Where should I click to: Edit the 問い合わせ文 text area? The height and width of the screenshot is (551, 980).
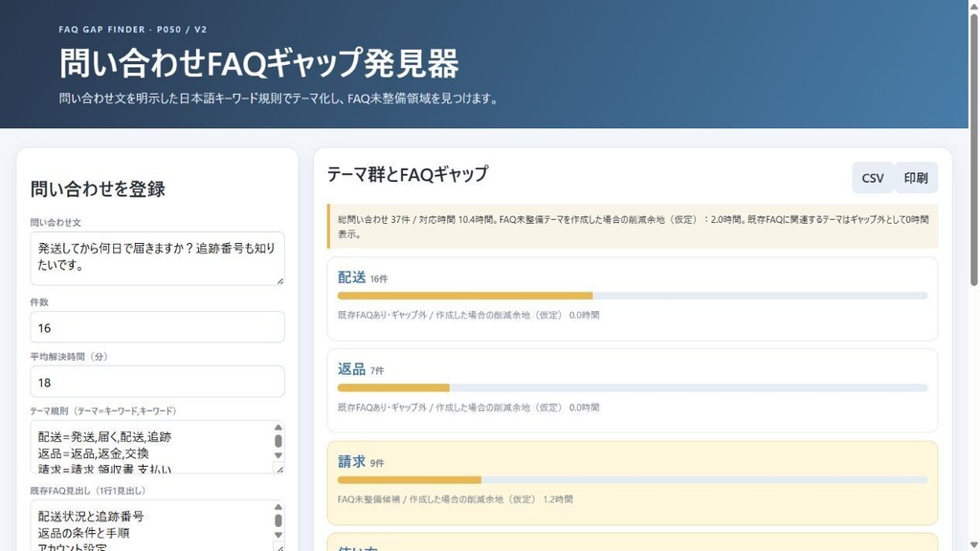point(158,258)
